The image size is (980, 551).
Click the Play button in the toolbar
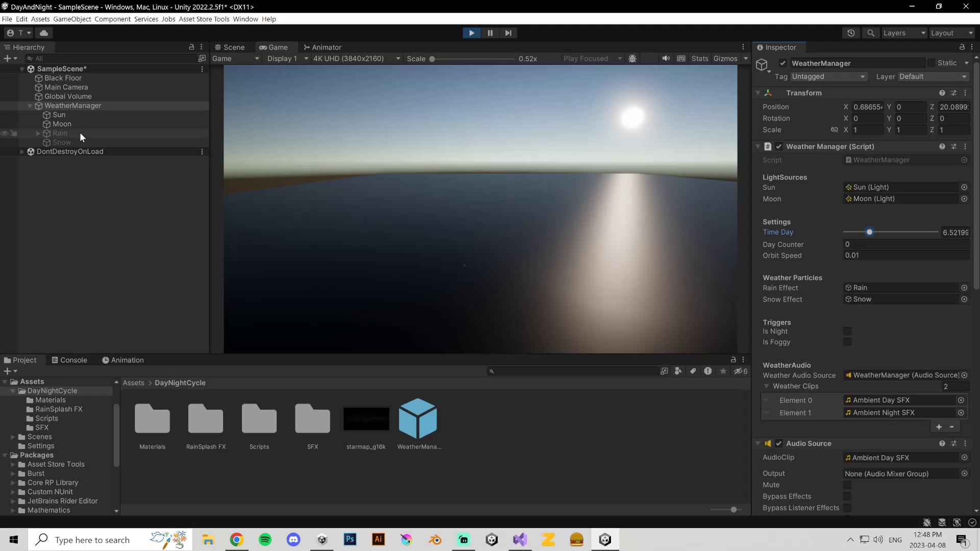pyautogui.click(x=471, y=33)
